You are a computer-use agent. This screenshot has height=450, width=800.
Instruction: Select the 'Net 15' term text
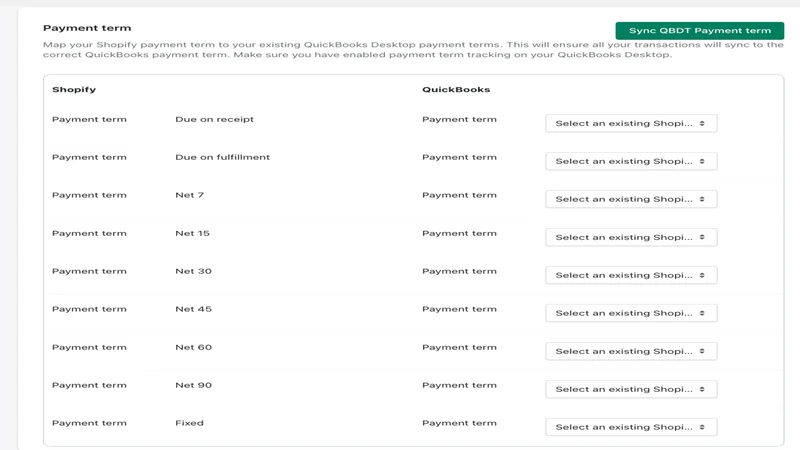point(192,233)
